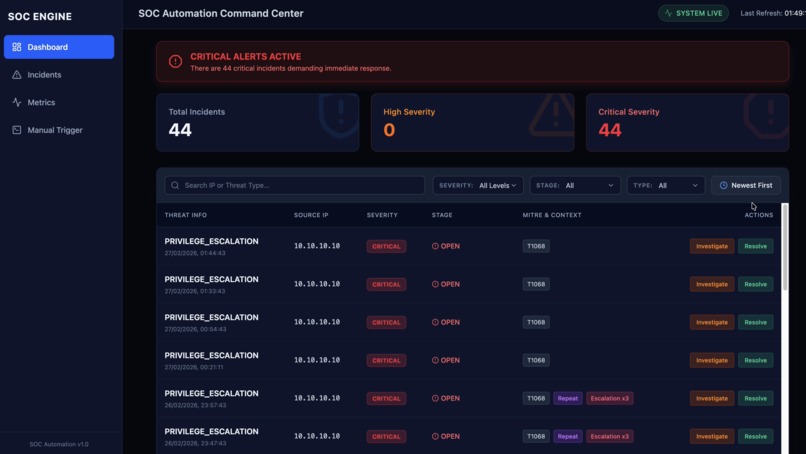The image size is (806, 454).
Task: Click the SOC Automation v1.0 footer text
Action: pos(59,444)
